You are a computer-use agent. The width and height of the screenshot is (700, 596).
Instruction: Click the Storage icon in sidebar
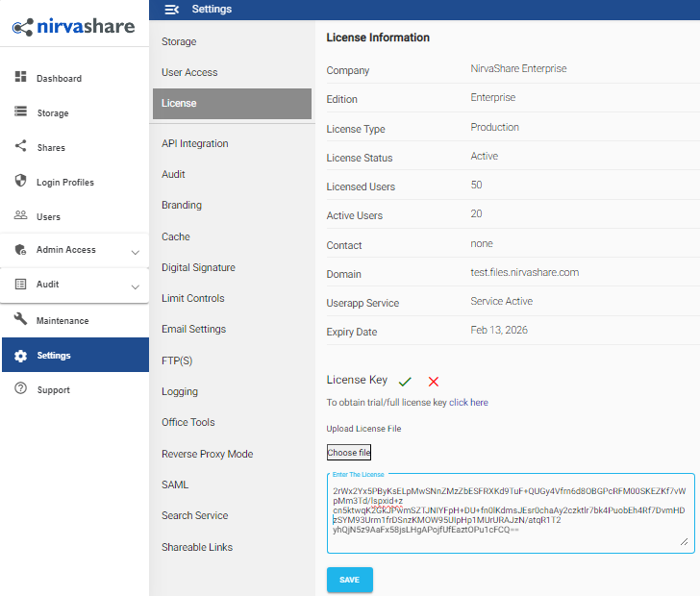pos(20,112)
